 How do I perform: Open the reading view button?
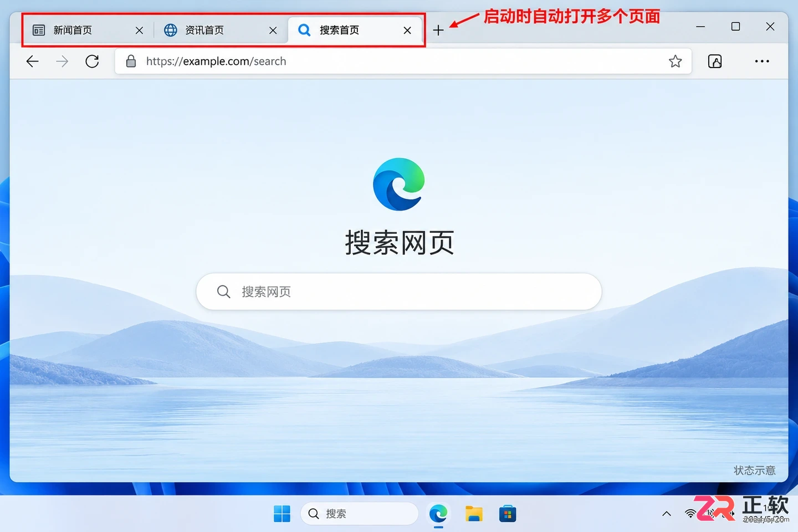point(715,61)
